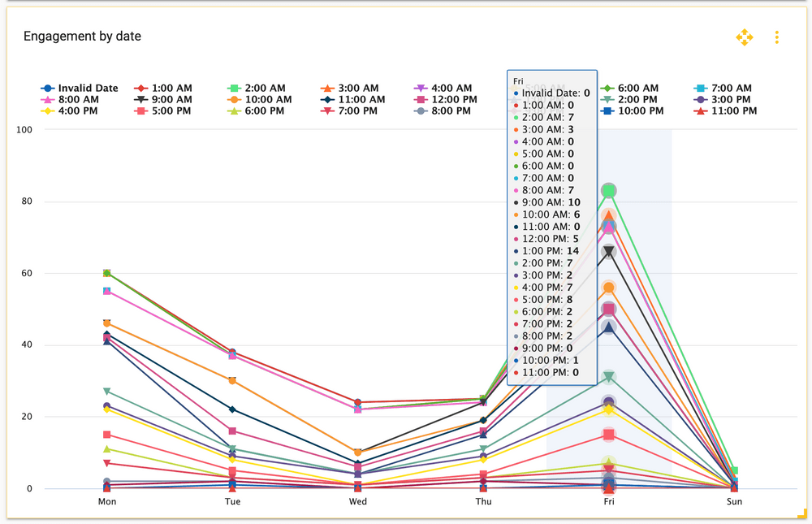Screen dimensions: 812x524
Task: Click the Wed label on the x-axis
Action: tap(358, 502)
